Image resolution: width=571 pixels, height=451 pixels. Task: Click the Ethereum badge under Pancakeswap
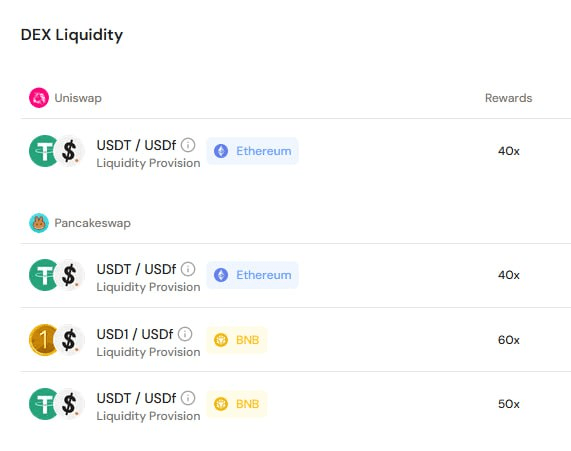point(252,275)
